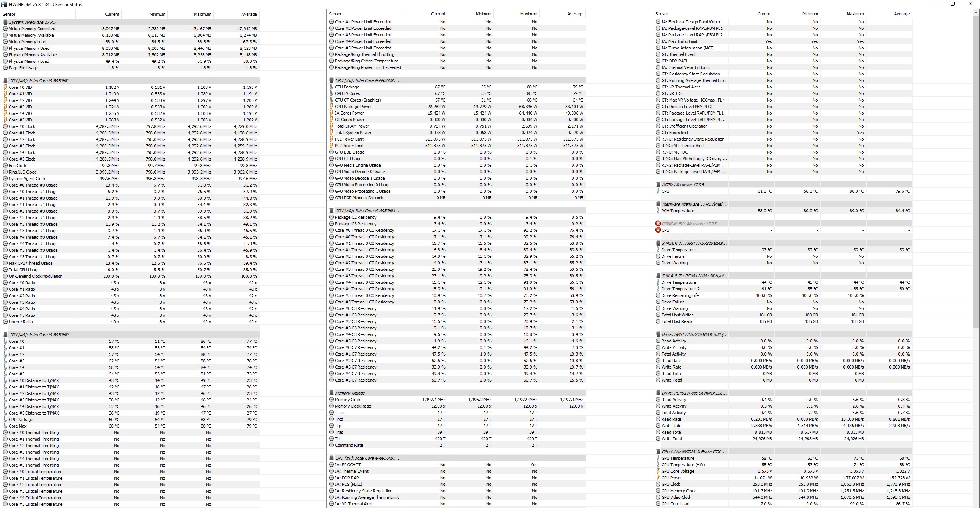Select the CPU [#0]: Intel Core i9-8950HK group header
The height and width of the screenshot is (508, 980).
point(131,81)
